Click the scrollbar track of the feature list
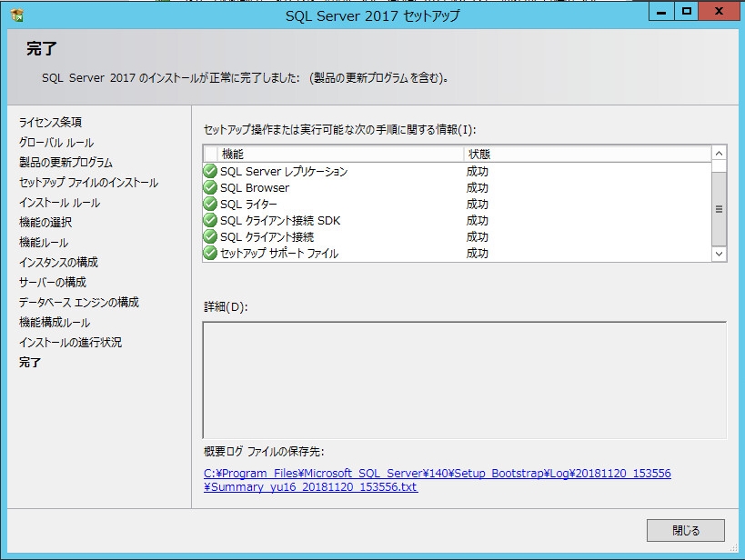The height and width of the screenshot is (560, 745). (x=718, y=205)
